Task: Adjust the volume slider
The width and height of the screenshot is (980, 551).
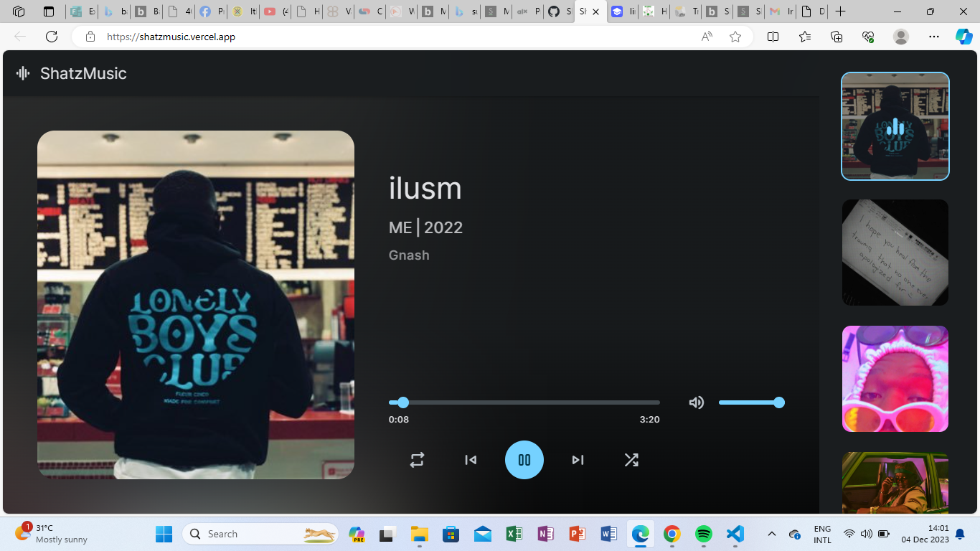Action: [750, 402]
